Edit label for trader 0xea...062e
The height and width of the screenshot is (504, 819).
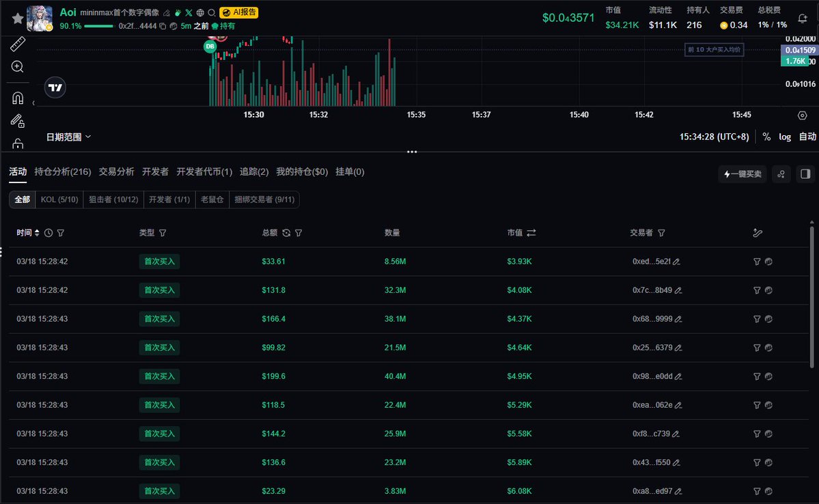[678, 405]
